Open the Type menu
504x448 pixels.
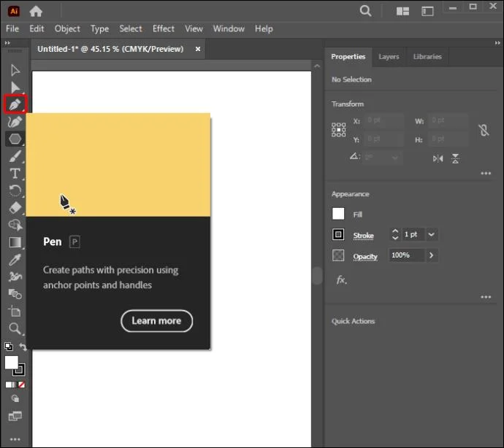pyautogui.click(x=99, y=29)
